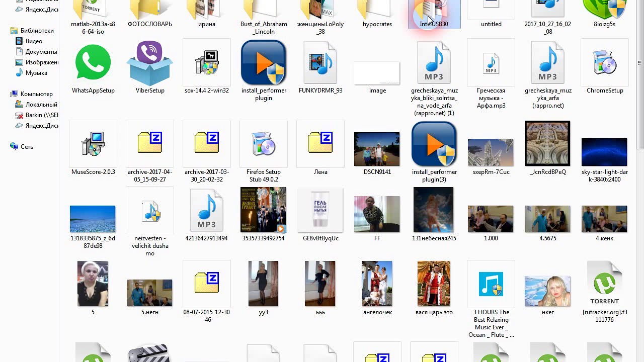
Task: Select 3 HOURS The Best Relaxing Music file
Action: point(491,285)
